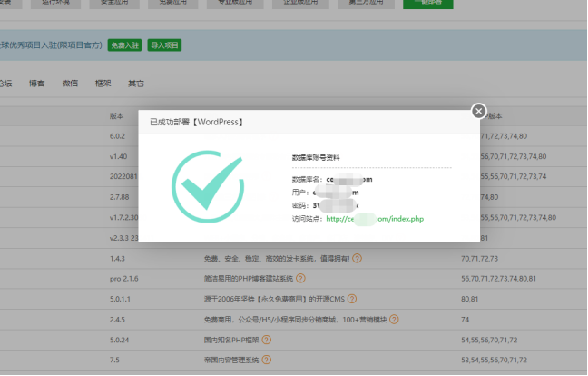Select the 国内知名PHP框架 description text
588x376 pixels.
click(x=231, y=340)
